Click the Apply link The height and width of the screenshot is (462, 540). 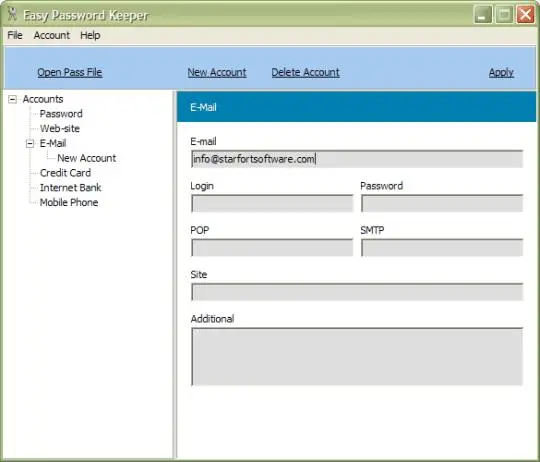[x=501, y=72]
